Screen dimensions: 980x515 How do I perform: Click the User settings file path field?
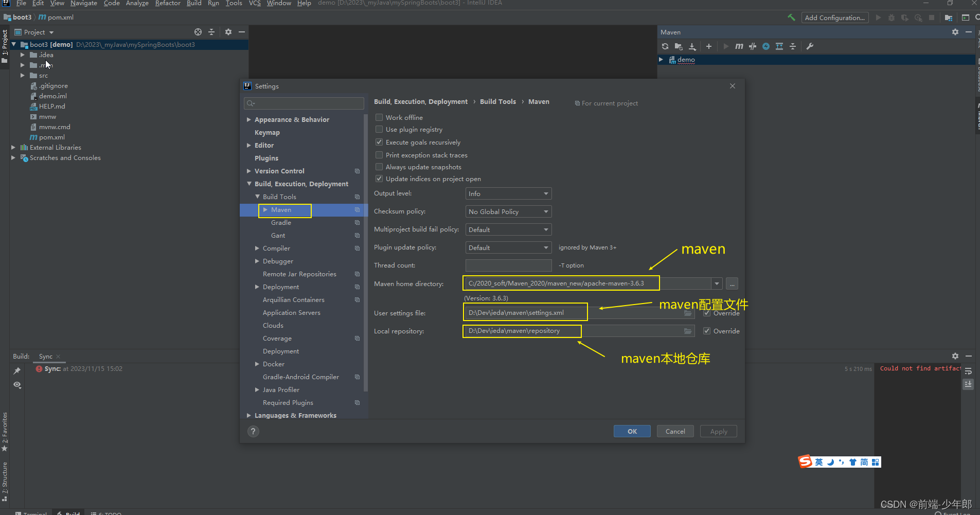[579, 313]
